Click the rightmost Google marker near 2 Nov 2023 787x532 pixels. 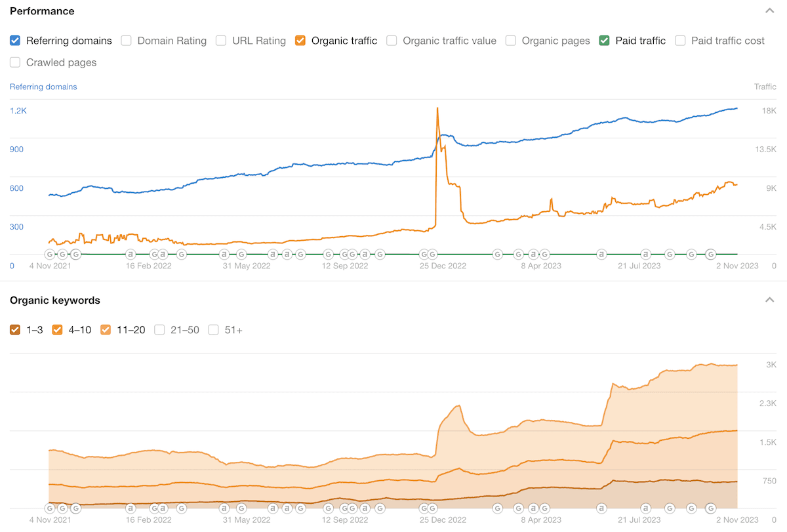click(x=710, y=254)
